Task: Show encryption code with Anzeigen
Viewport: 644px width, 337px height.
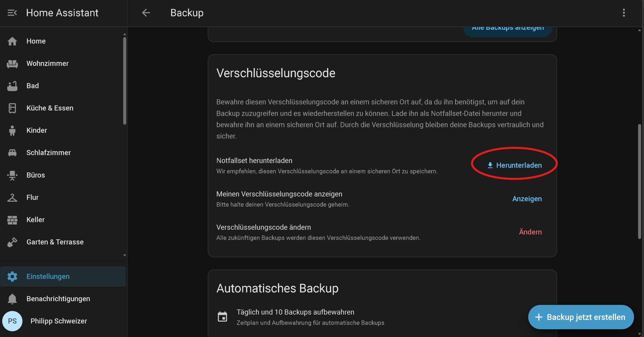Action: click(x=527, y=199)
